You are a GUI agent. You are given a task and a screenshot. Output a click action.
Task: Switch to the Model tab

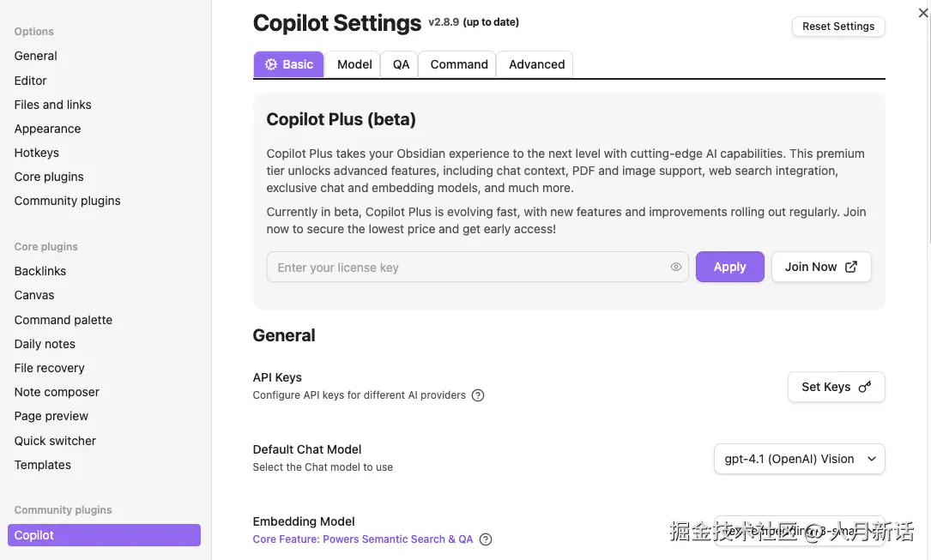[354, 63]
